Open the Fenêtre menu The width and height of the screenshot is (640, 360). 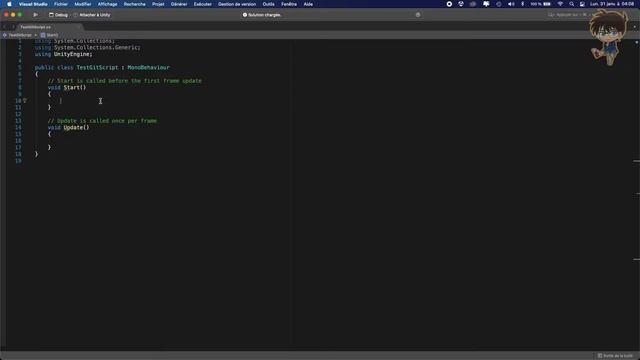(x=289, y=4)
